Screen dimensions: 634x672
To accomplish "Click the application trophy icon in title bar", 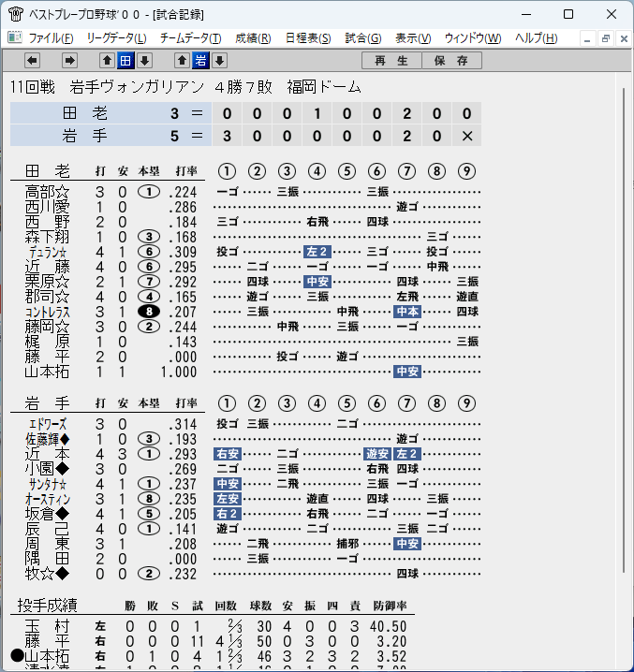I will tap(15, 14).
